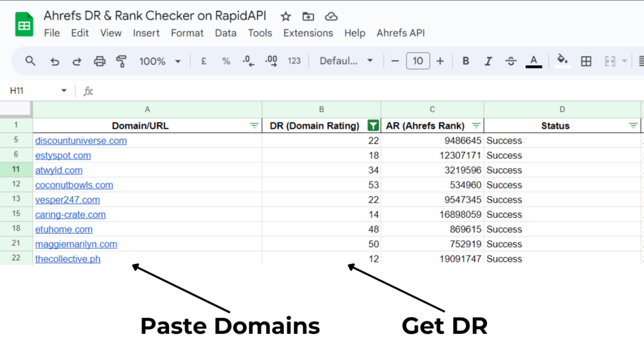
Task: Open the discountuniverse.com link
Action: tap(81, 141)
